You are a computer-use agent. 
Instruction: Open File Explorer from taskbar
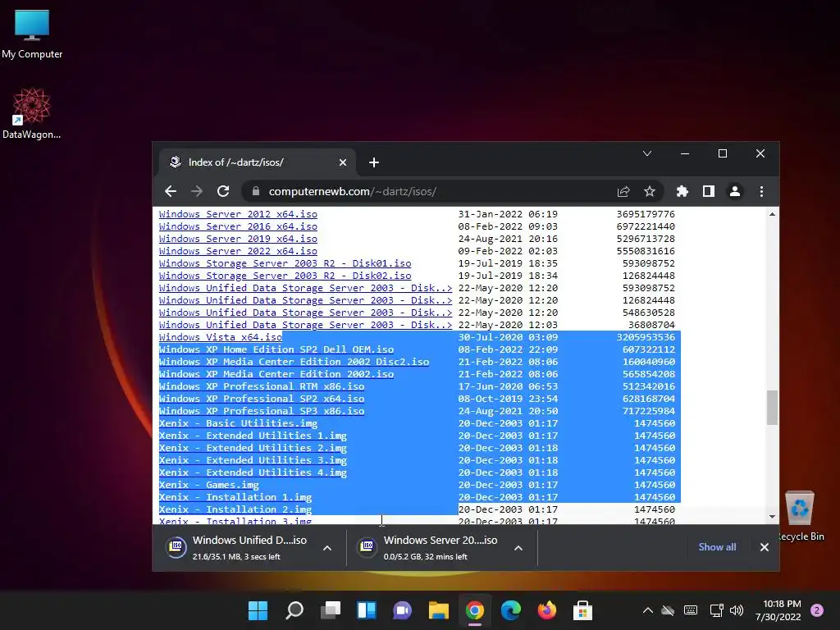[439, 610]
